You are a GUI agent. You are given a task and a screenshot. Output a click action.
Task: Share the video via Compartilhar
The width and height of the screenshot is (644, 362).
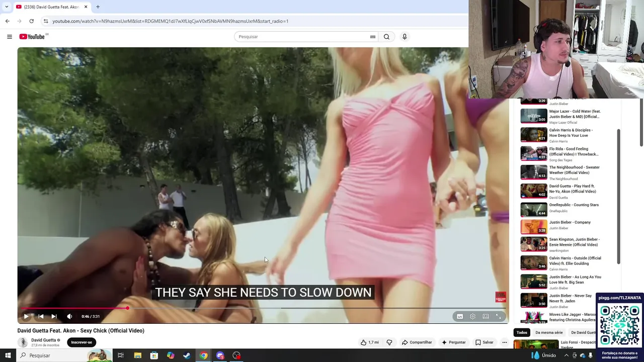coord(417,342)
